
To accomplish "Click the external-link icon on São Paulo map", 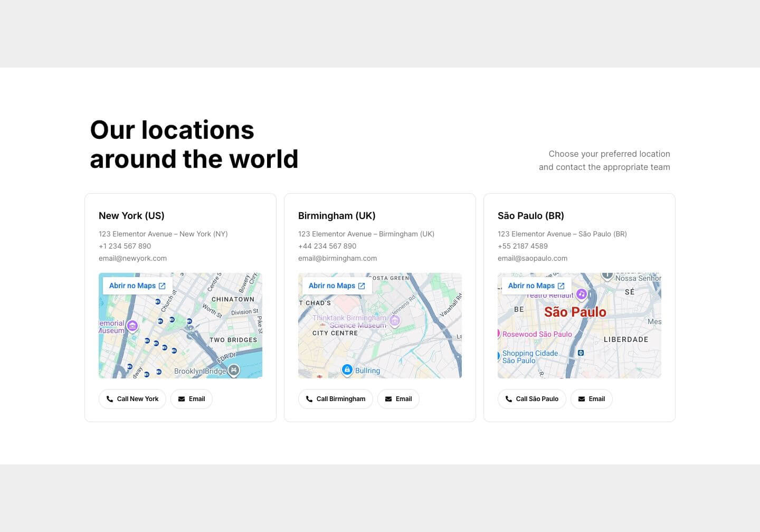I will [561, 286].
